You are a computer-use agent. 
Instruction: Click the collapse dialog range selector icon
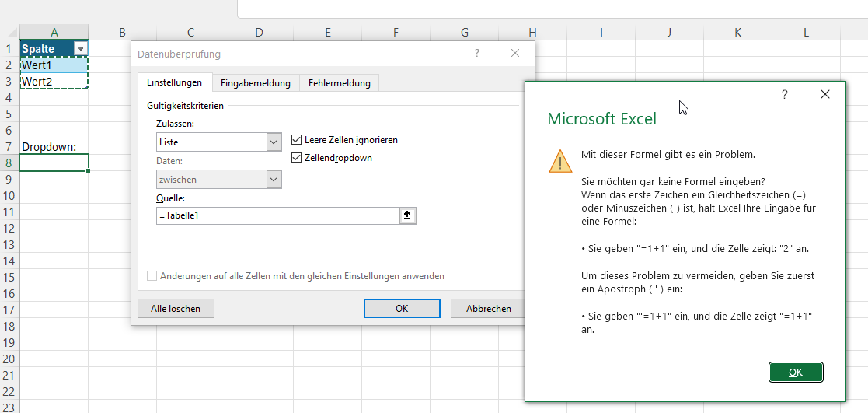[x=407, y=215]
